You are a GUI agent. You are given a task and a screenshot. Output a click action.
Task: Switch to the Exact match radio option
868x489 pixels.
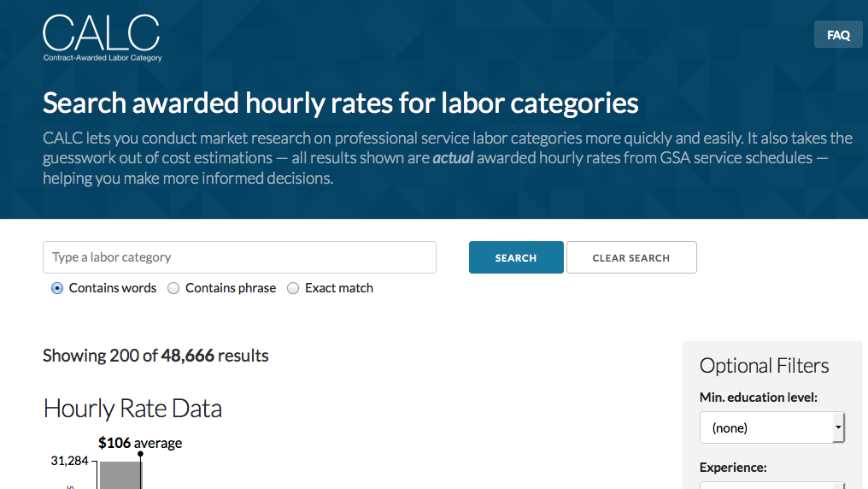[x=293, y=288]
